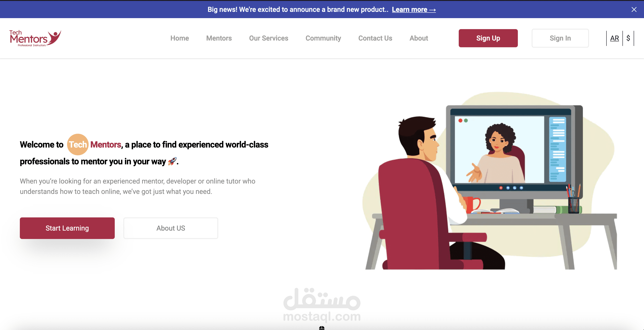Viewport: 644px width, 330px height.
Task: Click the mouse scroll indicator at the bottom
Action: pos(322,328)
